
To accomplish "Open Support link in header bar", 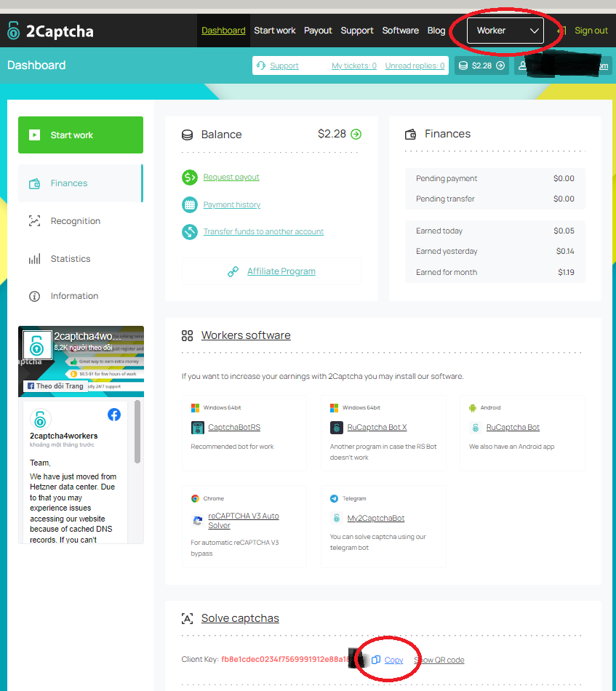I will point(284,65).
